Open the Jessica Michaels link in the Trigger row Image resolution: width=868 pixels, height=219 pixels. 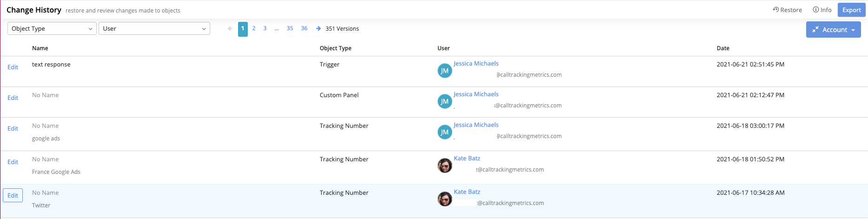pyautogui.click(x=476, y=64)
